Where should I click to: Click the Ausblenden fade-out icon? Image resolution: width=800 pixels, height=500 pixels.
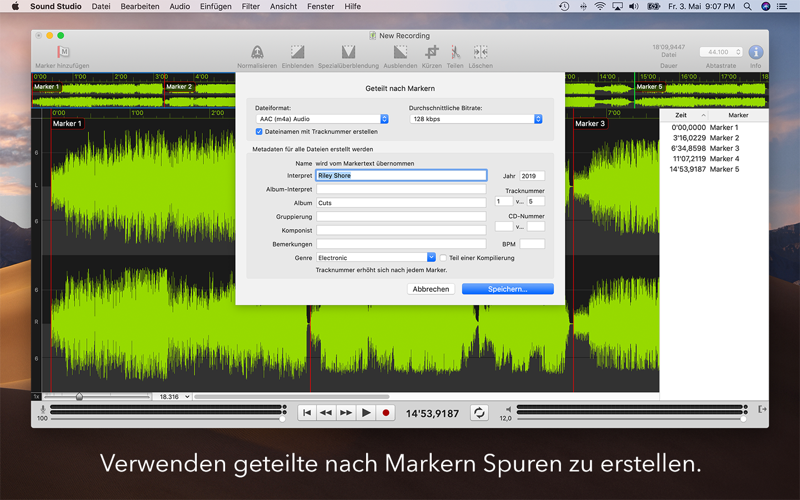401,52
